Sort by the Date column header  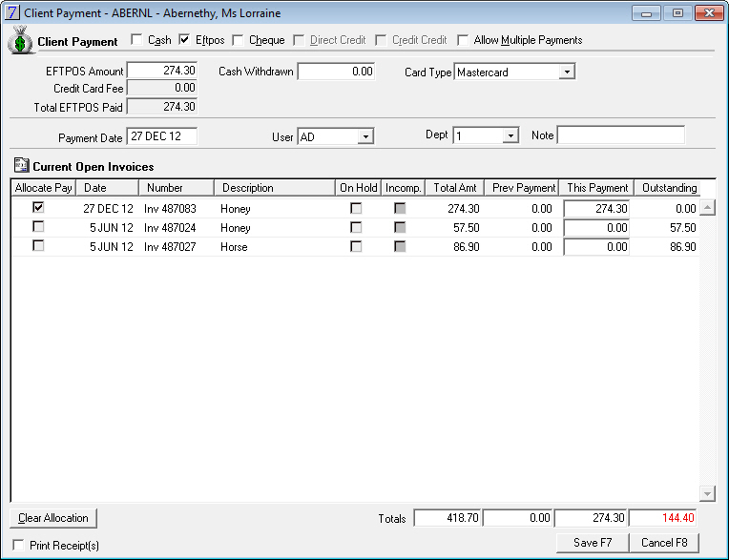tap(108, 188)
